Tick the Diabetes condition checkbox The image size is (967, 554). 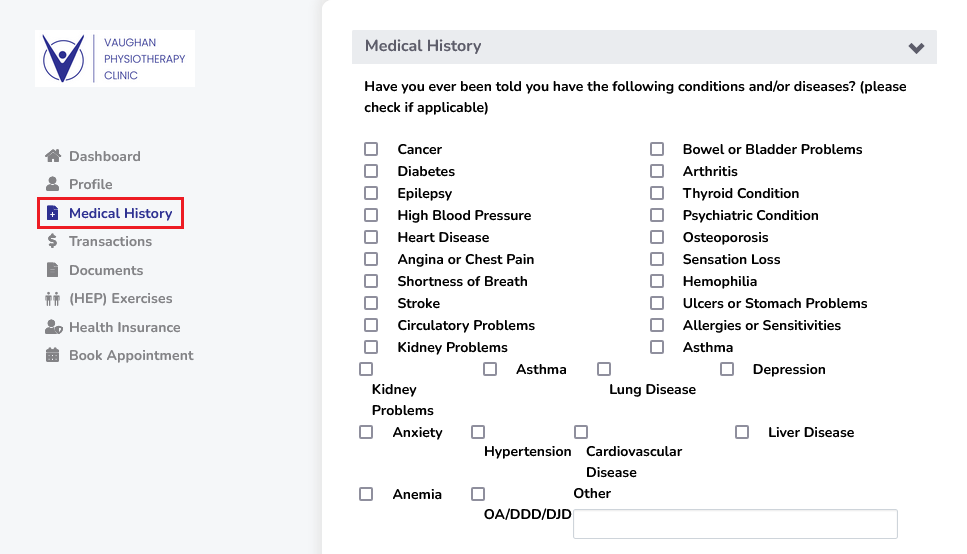point(371,171)
